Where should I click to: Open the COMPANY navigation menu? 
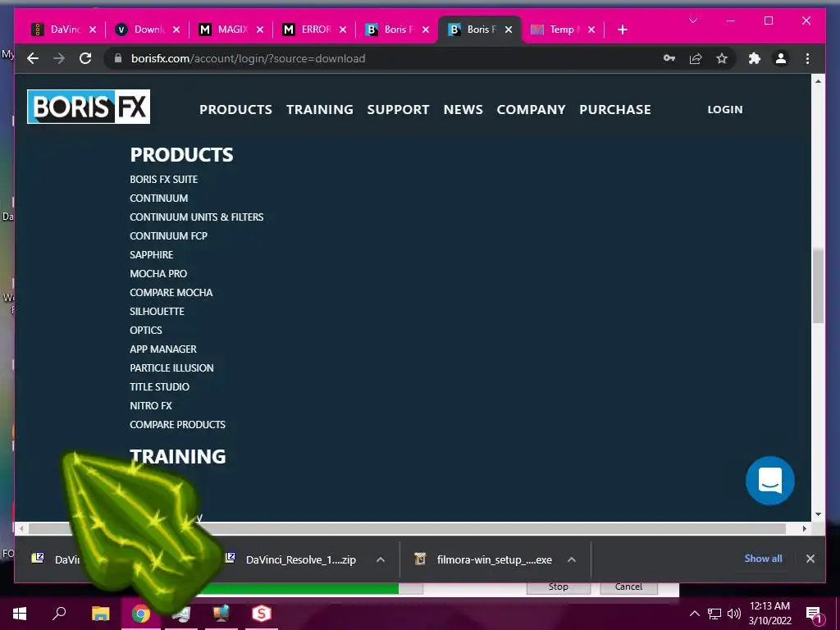click(x=531, y=109)
